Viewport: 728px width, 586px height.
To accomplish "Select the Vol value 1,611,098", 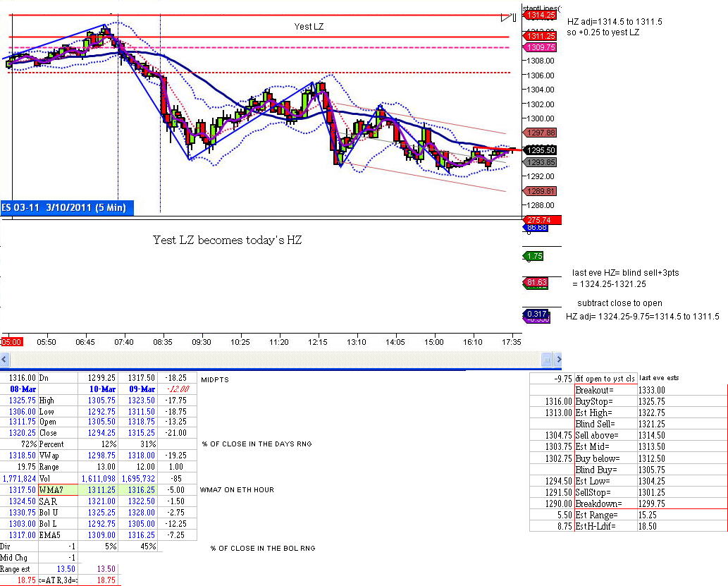I will 98,478.
